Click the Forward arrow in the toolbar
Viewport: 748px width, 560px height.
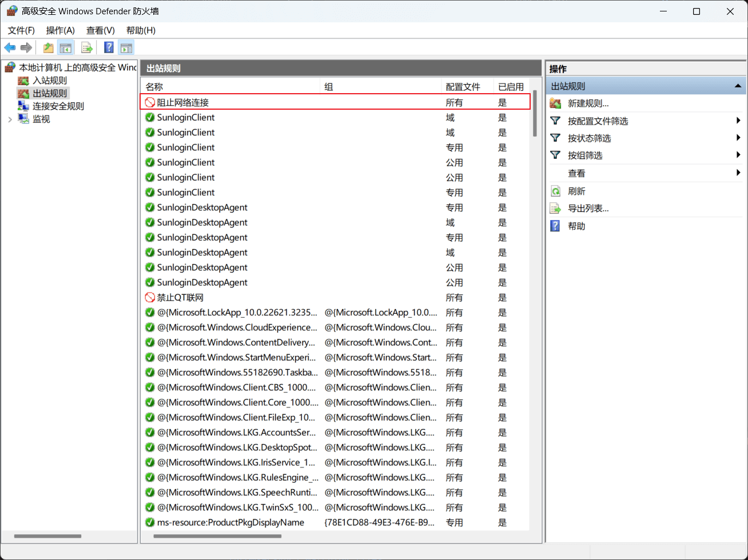click(26, 48)
